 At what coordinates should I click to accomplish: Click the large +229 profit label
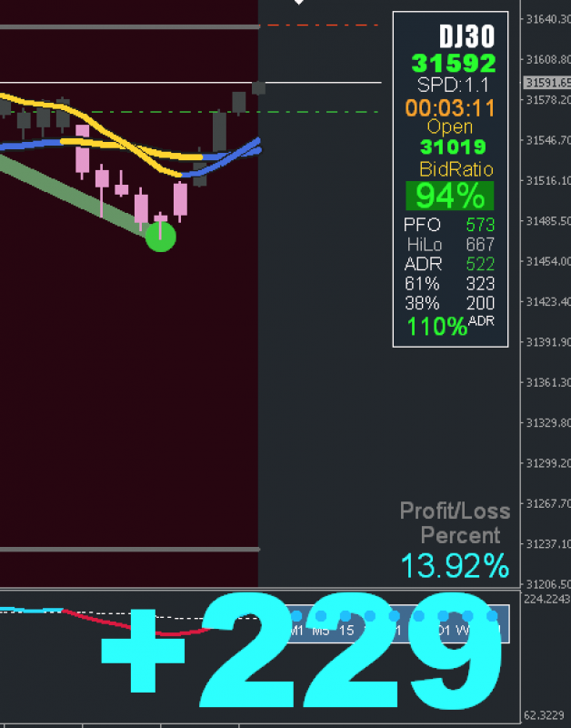tap(302, 650)
